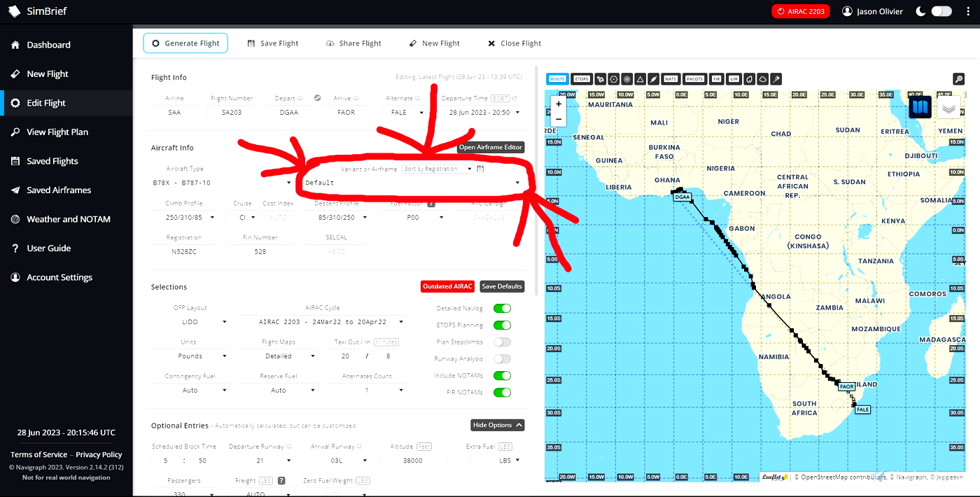
Task: Click the NATS tracks map button
Action: coord(671,79)
